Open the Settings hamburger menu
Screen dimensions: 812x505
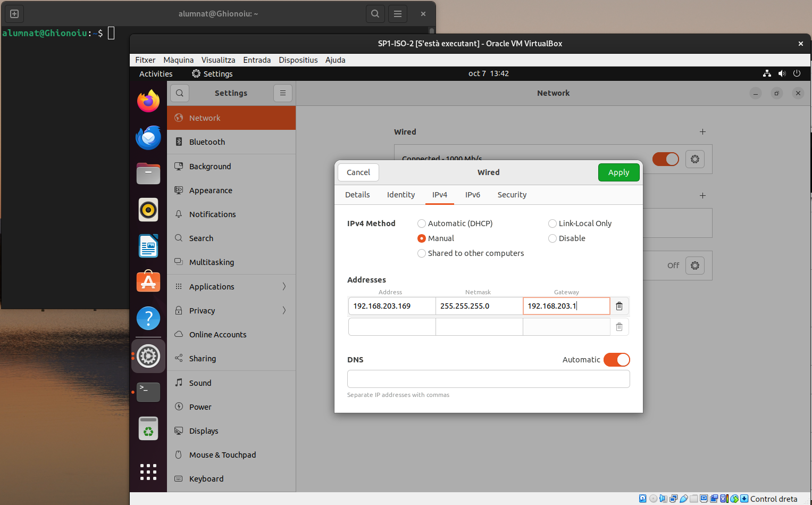point(283,93)
